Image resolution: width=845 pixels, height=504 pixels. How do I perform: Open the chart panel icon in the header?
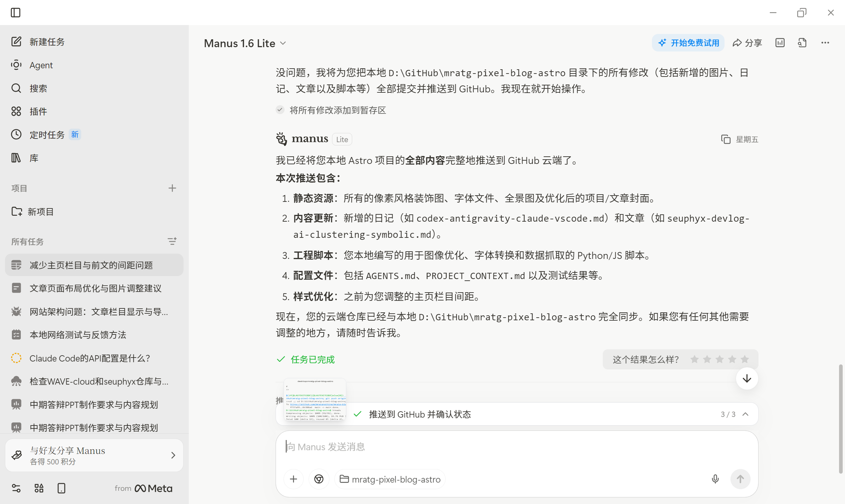[x=780, y=43]
